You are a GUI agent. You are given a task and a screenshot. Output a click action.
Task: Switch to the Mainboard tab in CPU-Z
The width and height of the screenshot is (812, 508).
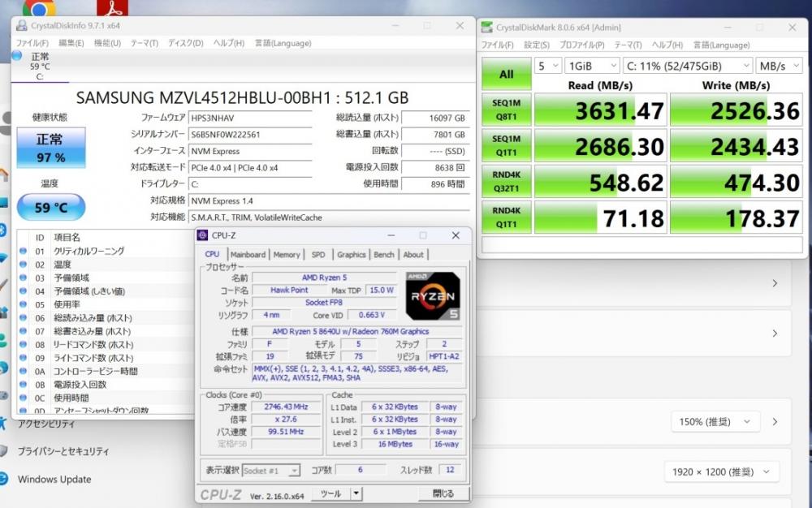point(248,255)
